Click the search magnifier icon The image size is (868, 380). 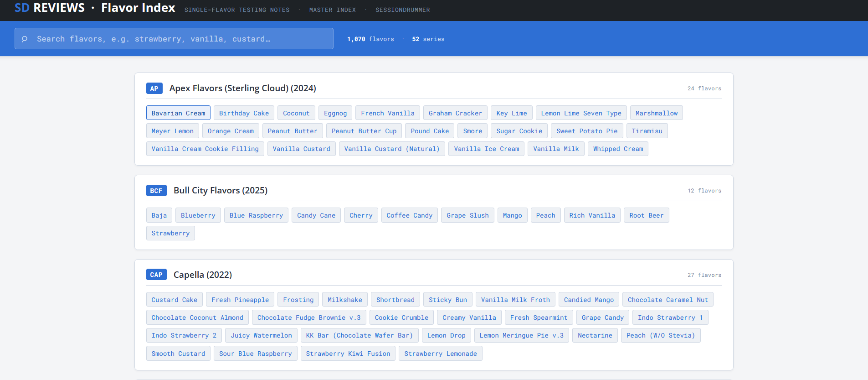(25, 39)
